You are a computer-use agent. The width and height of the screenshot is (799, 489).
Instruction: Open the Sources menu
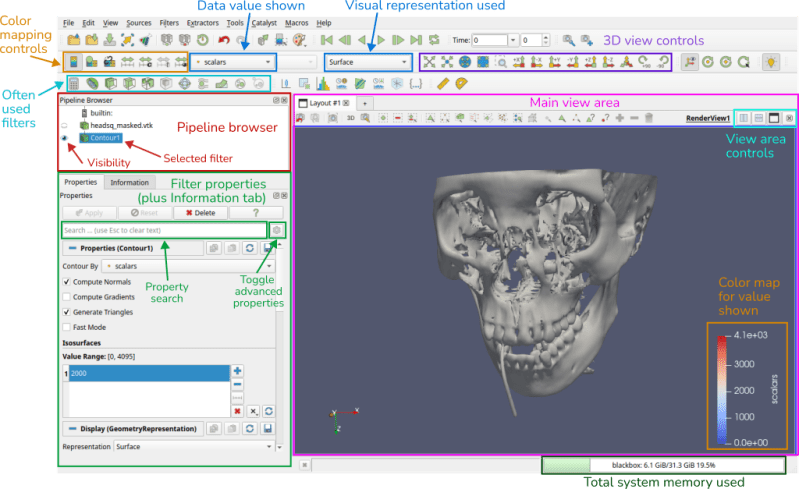139,23
